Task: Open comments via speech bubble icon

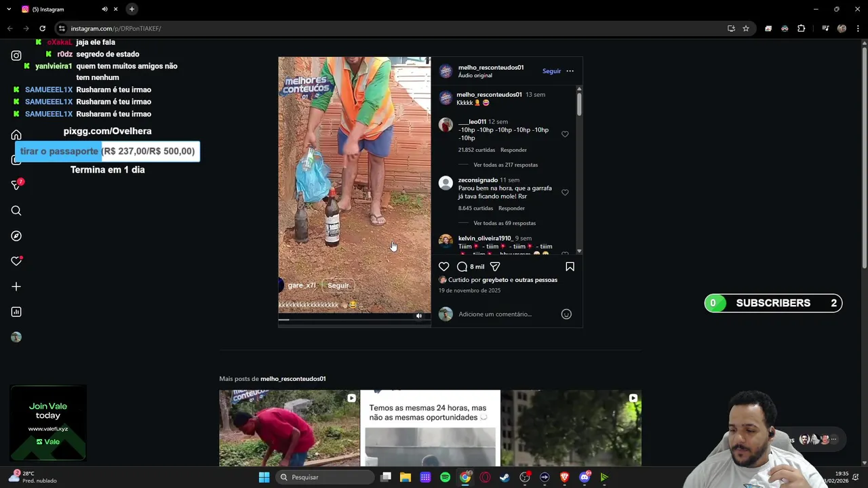Action: pyautogui.click(x=462, y=266)
